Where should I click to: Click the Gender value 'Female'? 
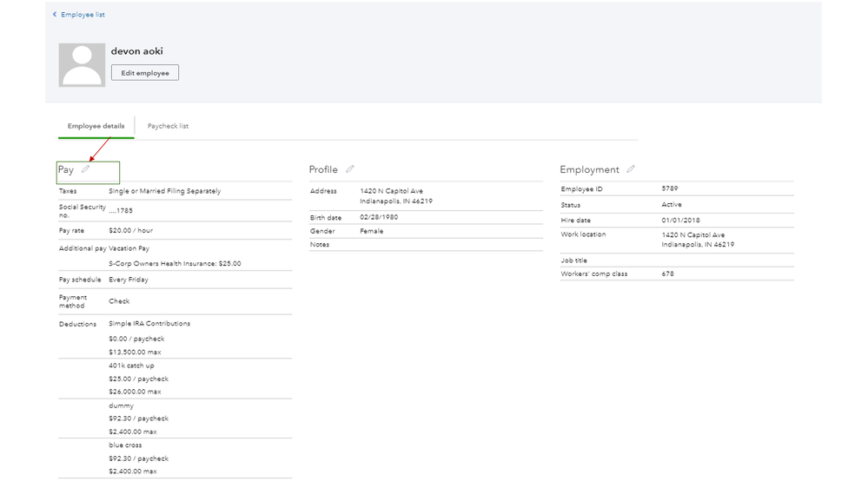point(372,231)
